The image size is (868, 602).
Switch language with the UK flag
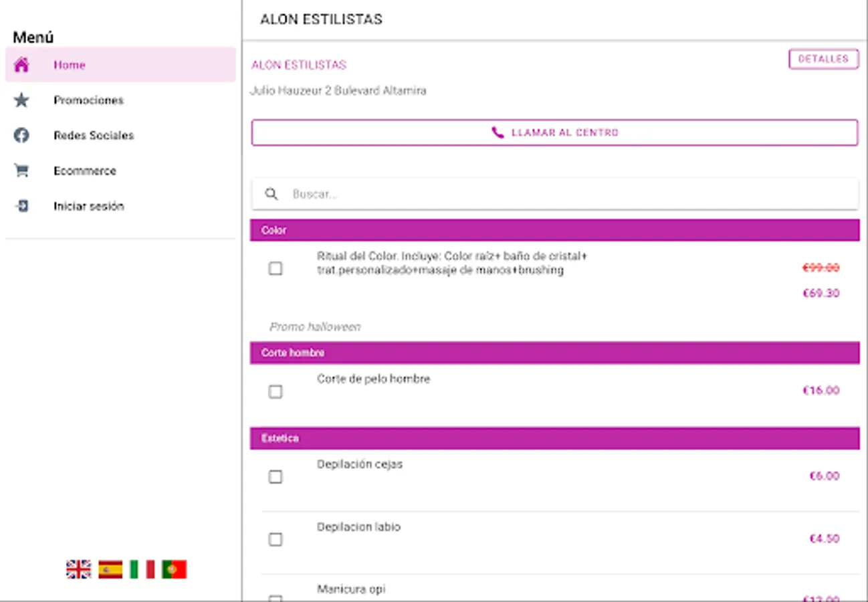(78, 569)
